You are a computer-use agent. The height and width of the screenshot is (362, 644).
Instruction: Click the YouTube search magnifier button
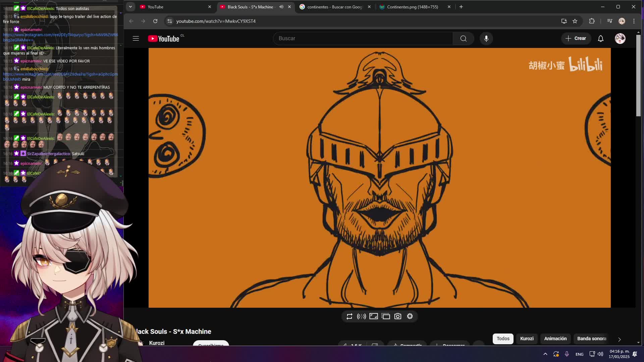463,39
